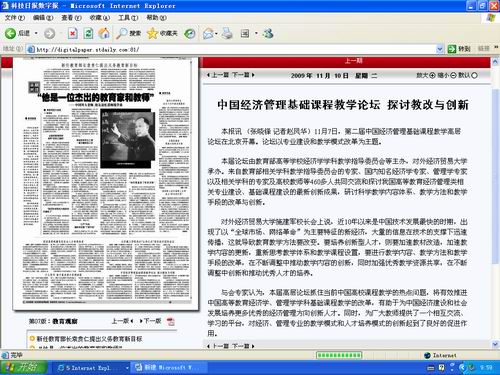
Task: Click the Edit page toolbar icon
Action: coord(245,33)
